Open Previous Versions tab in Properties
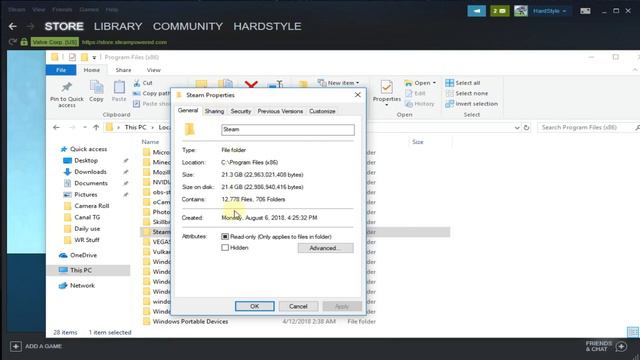Image resolution: width=640 pixels, height=360 pixels. (x=280, y=111)
